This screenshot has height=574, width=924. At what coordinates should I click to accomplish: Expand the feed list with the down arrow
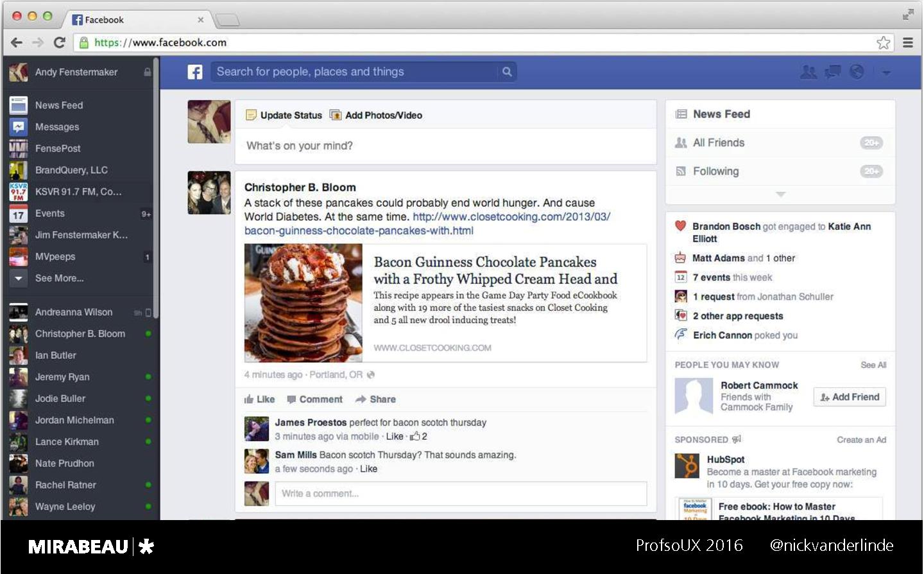coord(780,194)
